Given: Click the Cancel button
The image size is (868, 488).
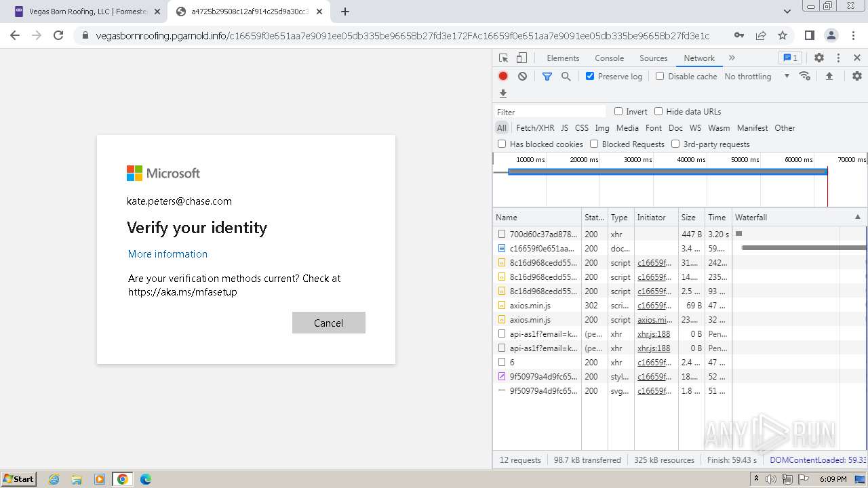Looking at the screenshot, I should coord(329,323).
